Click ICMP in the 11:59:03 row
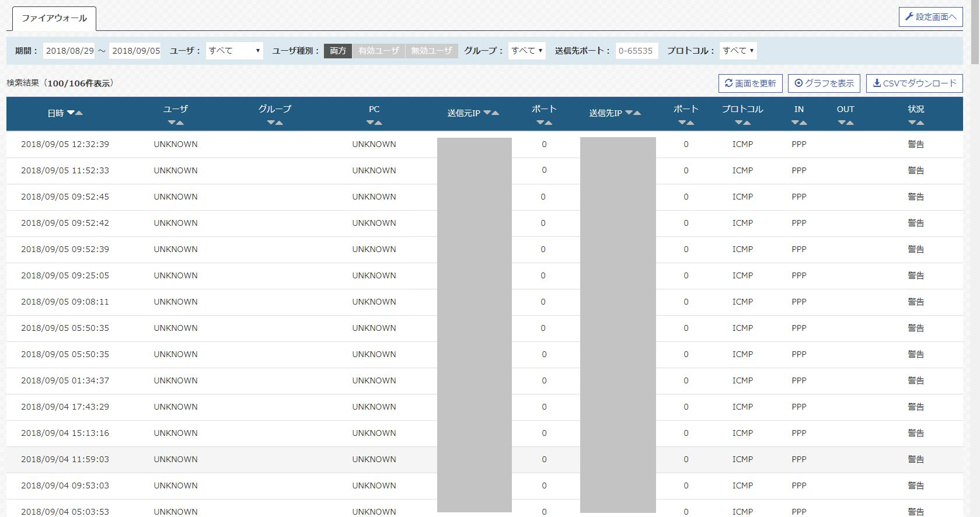This screenshot has height=517, width=980. tap(742, 459)
